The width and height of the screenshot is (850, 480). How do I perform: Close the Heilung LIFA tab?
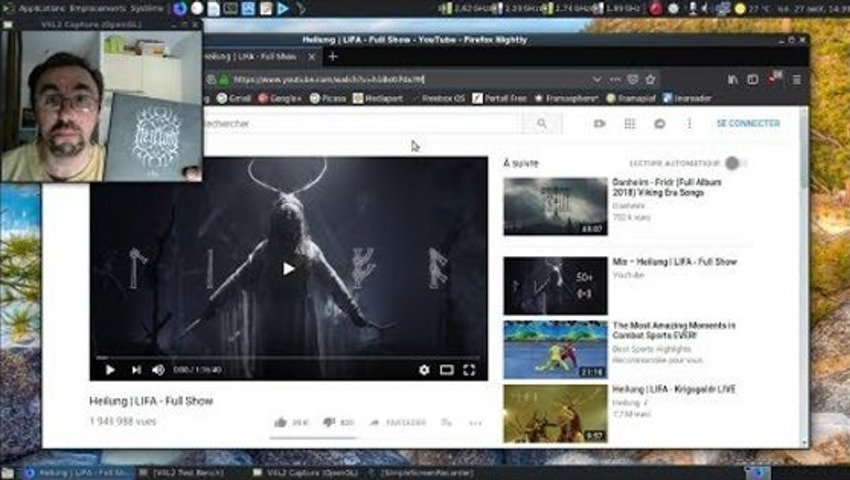coord(312,56)
